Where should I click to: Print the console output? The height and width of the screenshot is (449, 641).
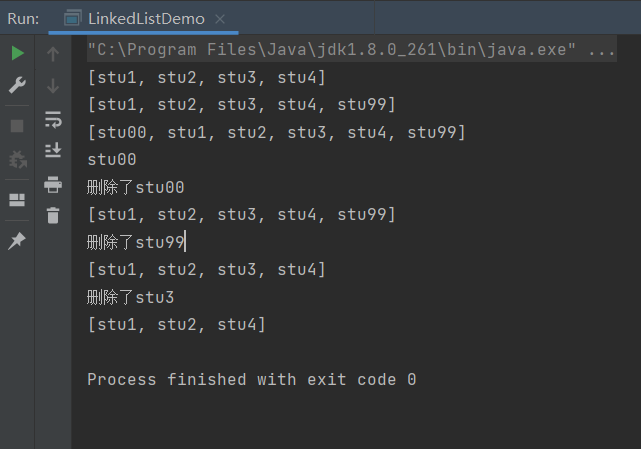pyautogui.click(x=53, y=184)
